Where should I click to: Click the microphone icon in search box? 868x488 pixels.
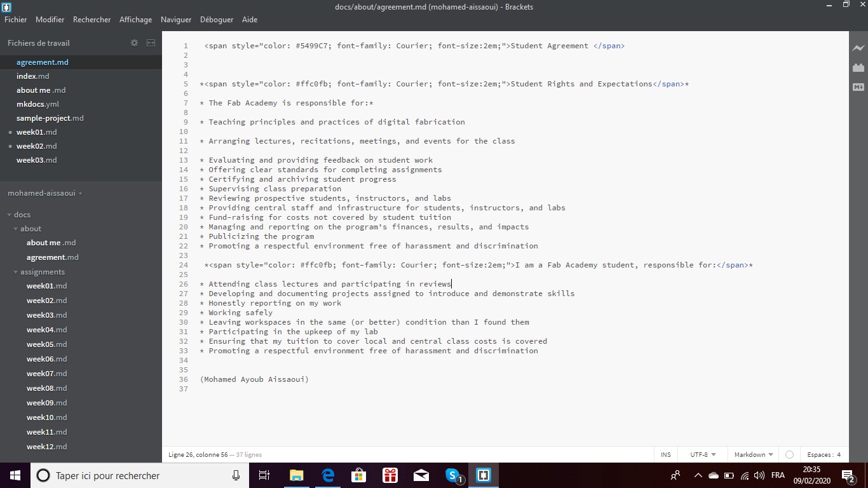[x=236, y=475]
